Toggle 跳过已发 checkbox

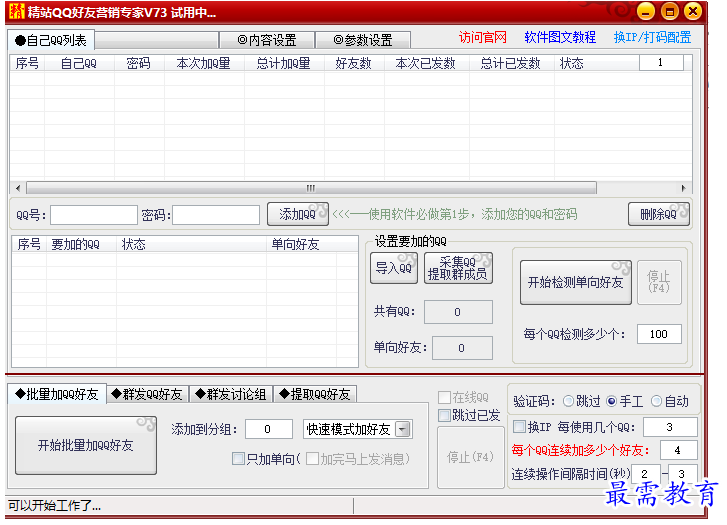pos(444,416)
